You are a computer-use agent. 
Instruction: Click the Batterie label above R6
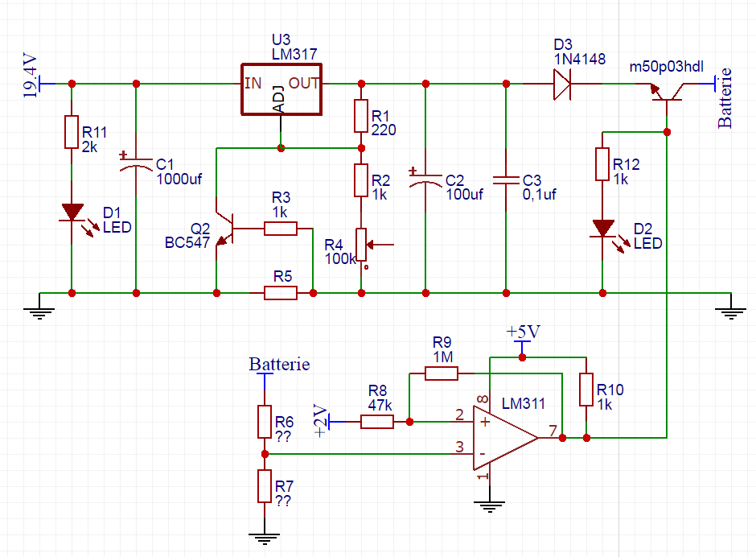[x=280, y=364]
